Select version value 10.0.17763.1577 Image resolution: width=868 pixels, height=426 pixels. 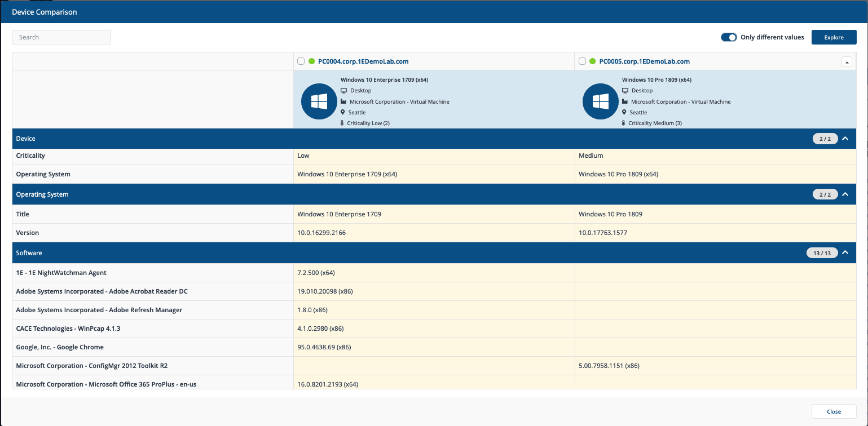pyautogui.click(x=603, y=233)
